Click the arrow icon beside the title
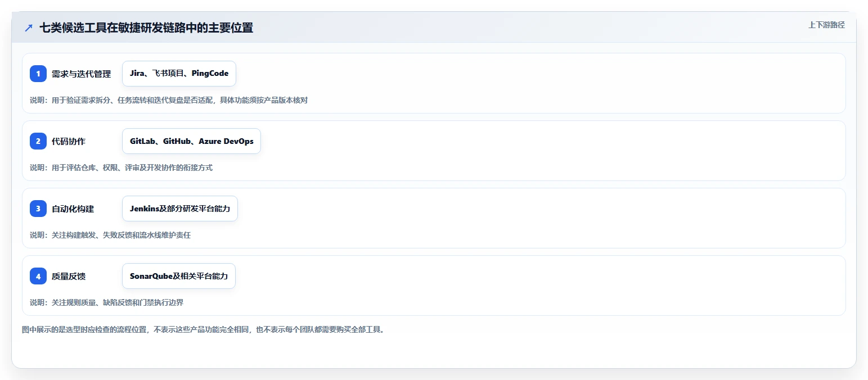 coord(29,28)
